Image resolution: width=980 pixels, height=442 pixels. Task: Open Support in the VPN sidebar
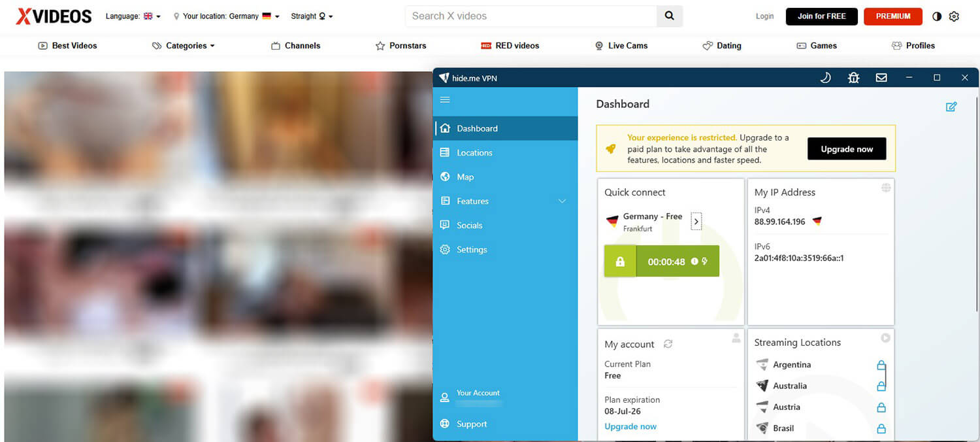pos(506,424)
